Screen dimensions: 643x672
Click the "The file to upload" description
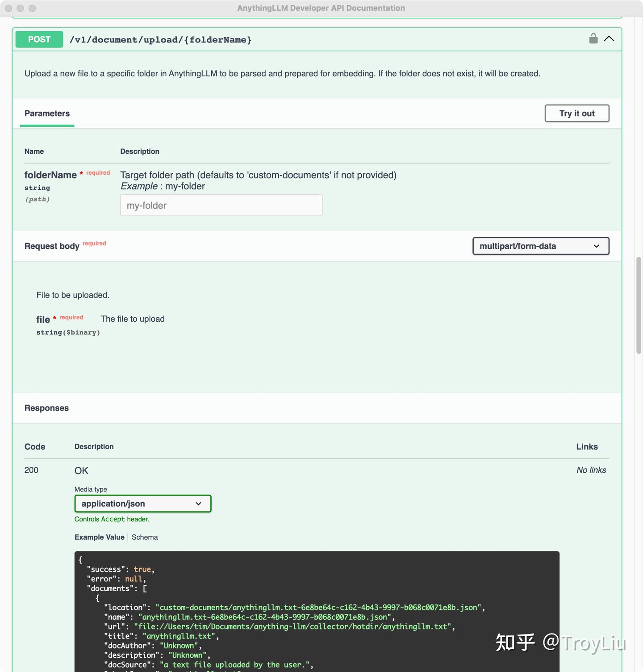coord(133,319)
